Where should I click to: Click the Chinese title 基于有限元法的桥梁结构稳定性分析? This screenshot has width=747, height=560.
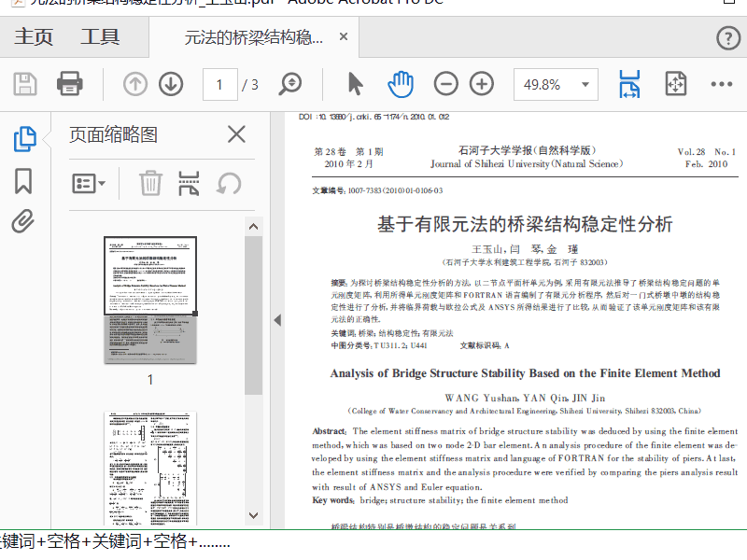coord(525,224)
